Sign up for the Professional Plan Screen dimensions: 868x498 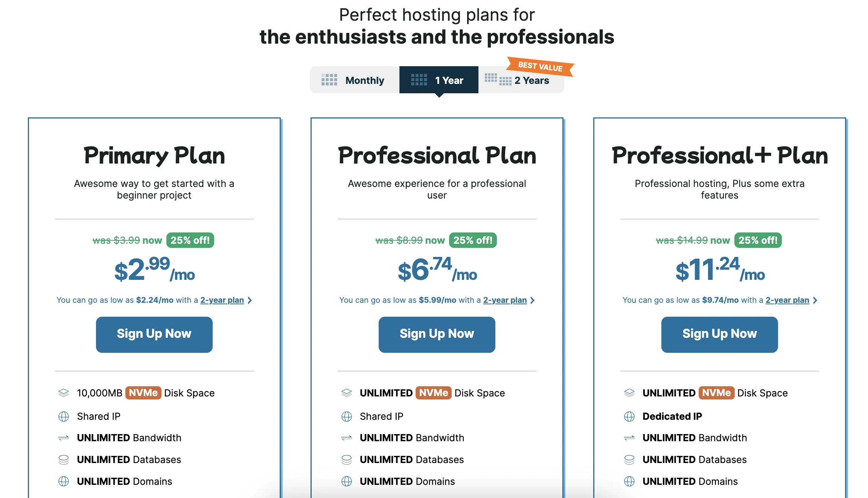click(437, 334)
